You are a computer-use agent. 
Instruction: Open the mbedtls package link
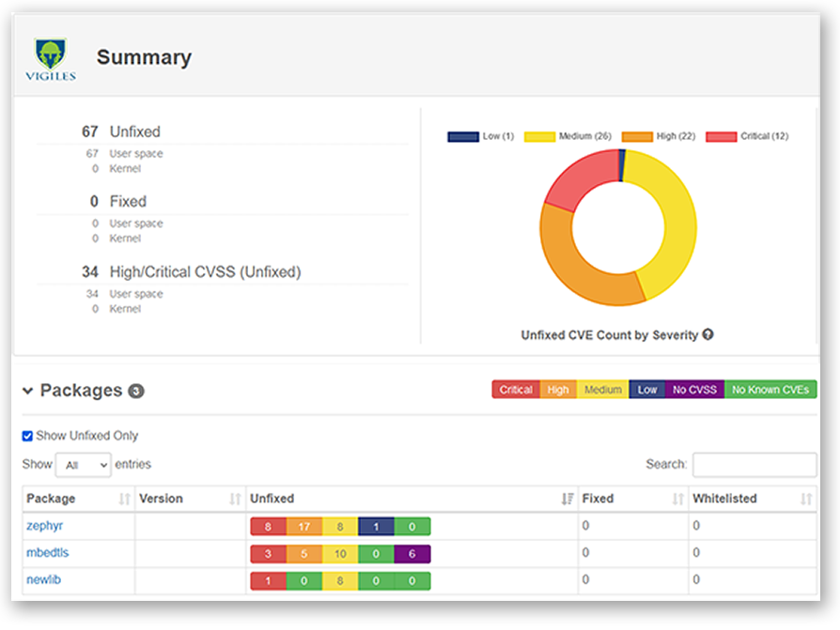click(49, 553)
